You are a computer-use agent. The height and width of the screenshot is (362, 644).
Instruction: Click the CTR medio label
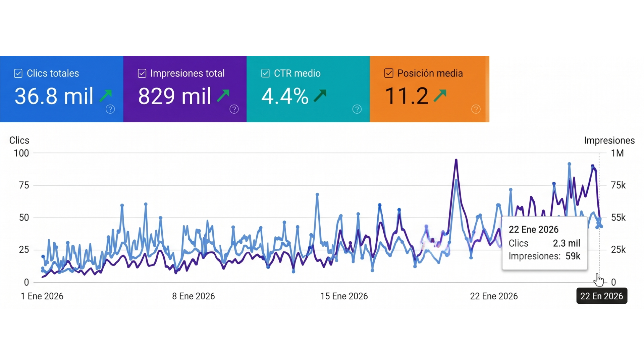(x=297, y=73)
